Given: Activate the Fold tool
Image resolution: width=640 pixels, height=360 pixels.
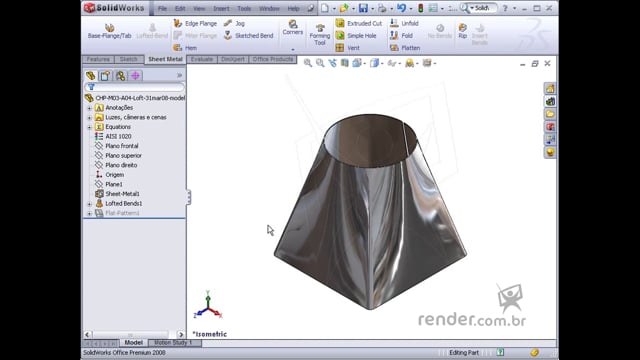Looking at the screenshot, I should coord(401,36).
